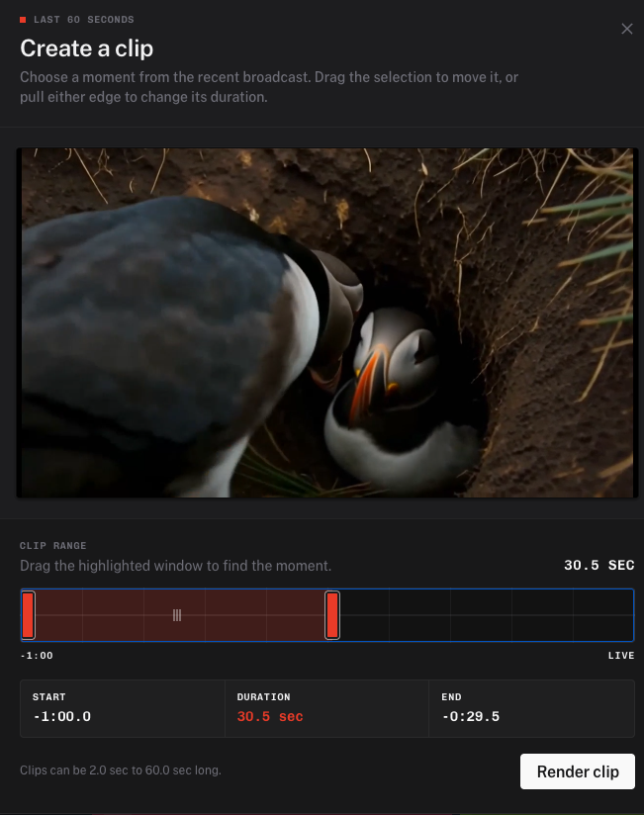Click the LAST 60 SECONDS header label
The image size is (644, 815).
click(x=84, y=19)
